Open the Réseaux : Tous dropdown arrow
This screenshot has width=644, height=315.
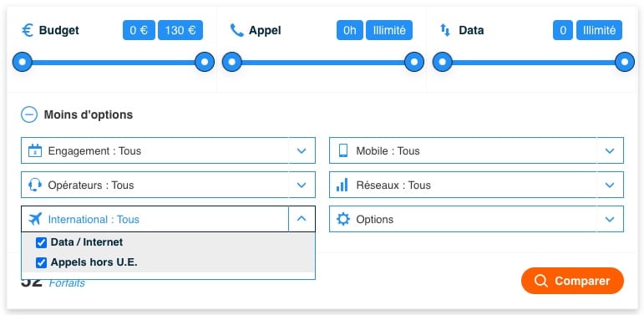click(610, 185)
